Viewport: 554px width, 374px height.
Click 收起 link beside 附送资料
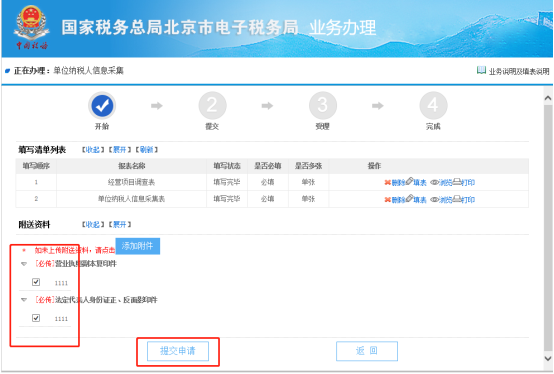[93, 224]
